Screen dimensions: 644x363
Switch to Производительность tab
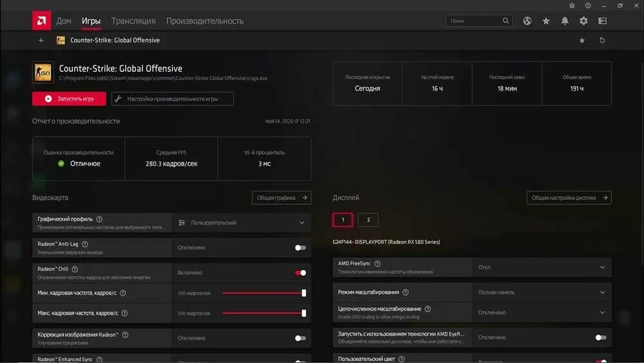tap(205, 21)
